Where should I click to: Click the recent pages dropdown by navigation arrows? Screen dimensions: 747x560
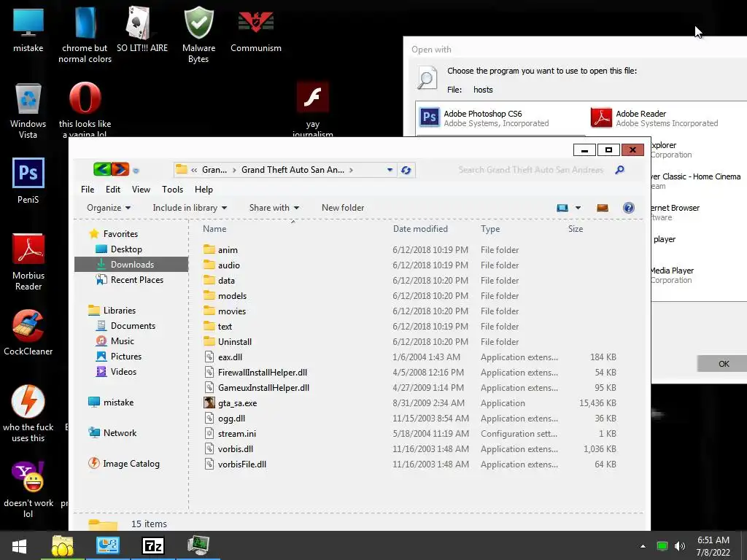(136, 171)
